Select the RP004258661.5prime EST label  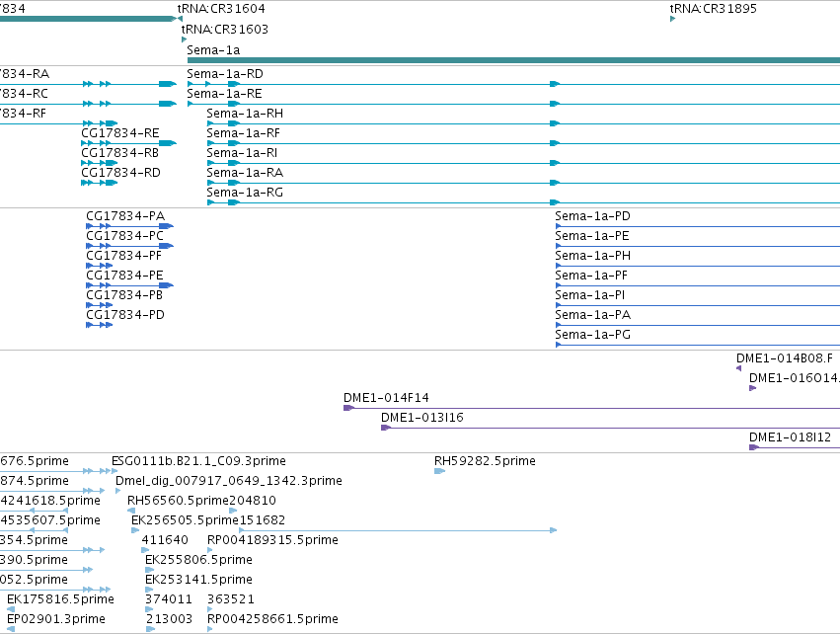(x=272, y=619)
